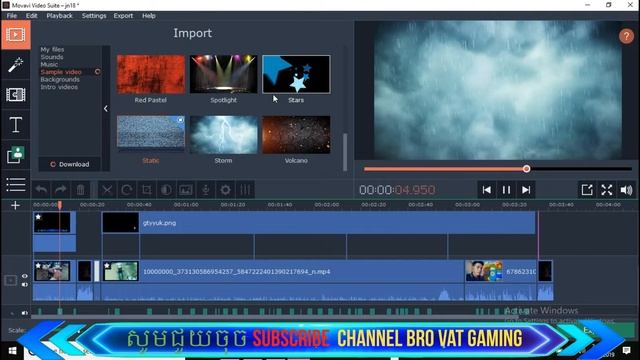
Task: Enter full screen preview
Action: [x=607, y=190]
